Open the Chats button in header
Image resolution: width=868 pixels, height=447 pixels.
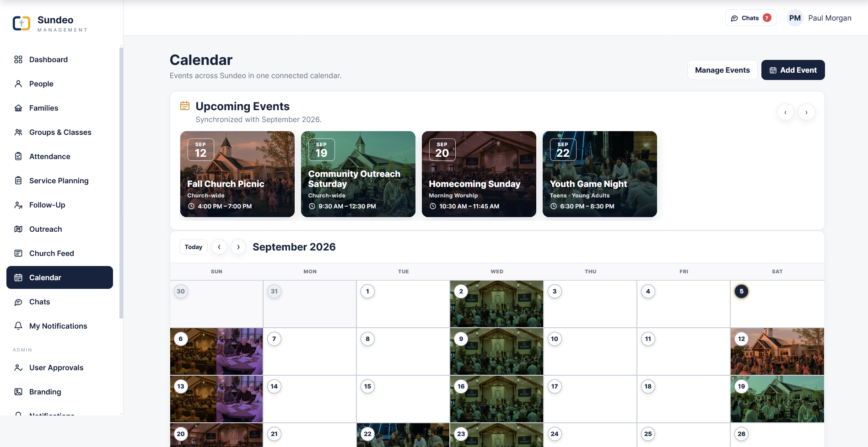(x=750, y=18)
